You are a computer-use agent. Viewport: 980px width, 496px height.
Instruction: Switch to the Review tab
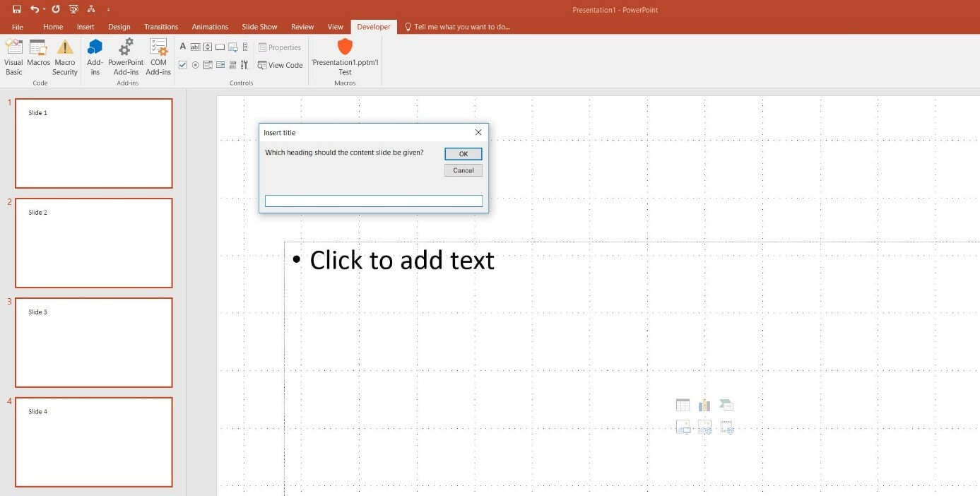point(302,27)
